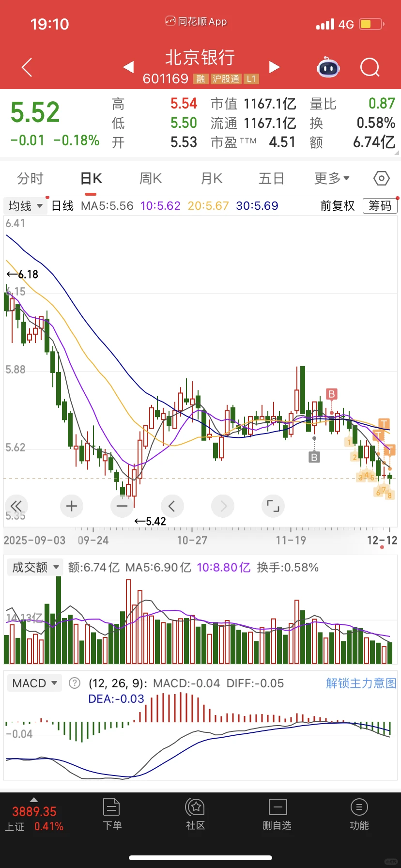Go to next stock with right triangle
This screenshot has height=868, width=401.
click(x=275, y=67)
